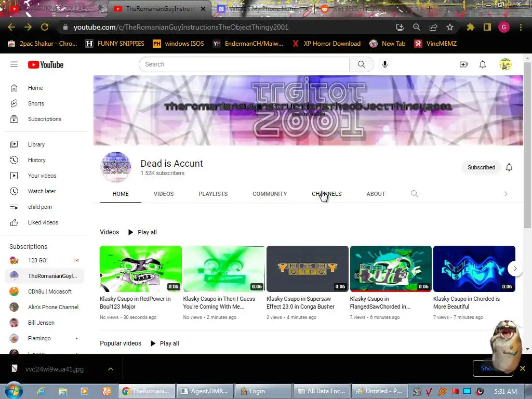Open 123 GO! subscription
532x399 pixels.
(44, 260)
